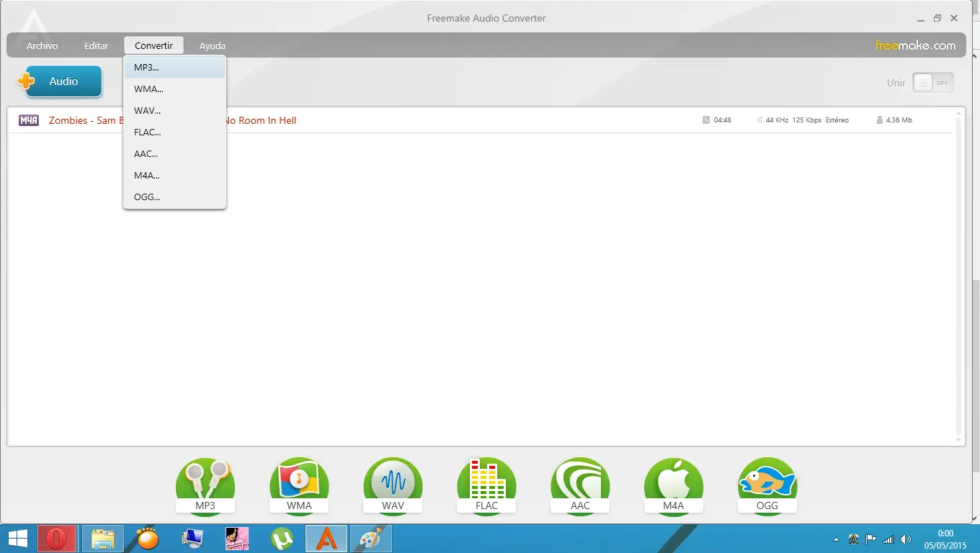Screen dimensions: 980x553
Task: Open the Action Center flag icon
Action: pos(871,539)
